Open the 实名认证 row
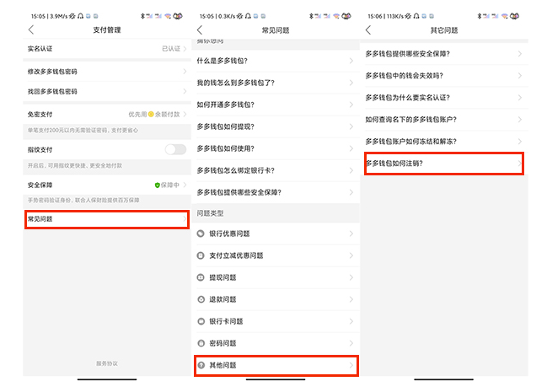The image size is (547, 392). tap(107, 49)
